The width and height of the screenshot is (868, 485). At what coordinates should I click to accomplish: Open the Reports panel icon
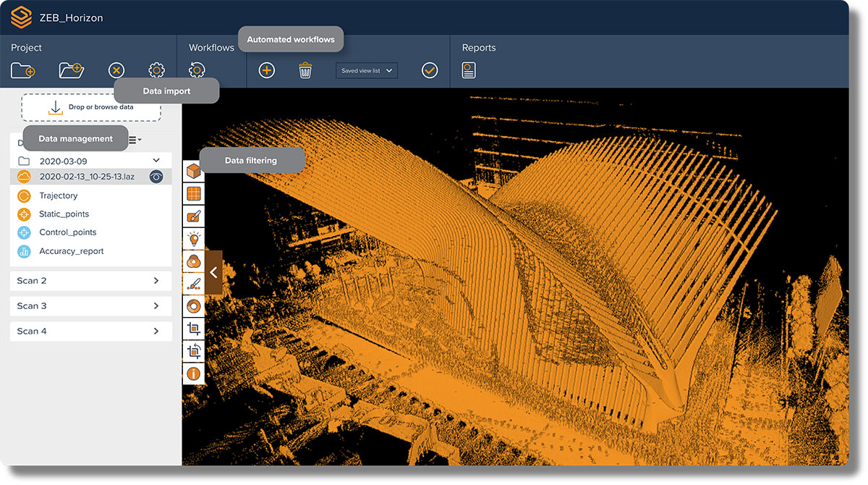click(467, 70)
